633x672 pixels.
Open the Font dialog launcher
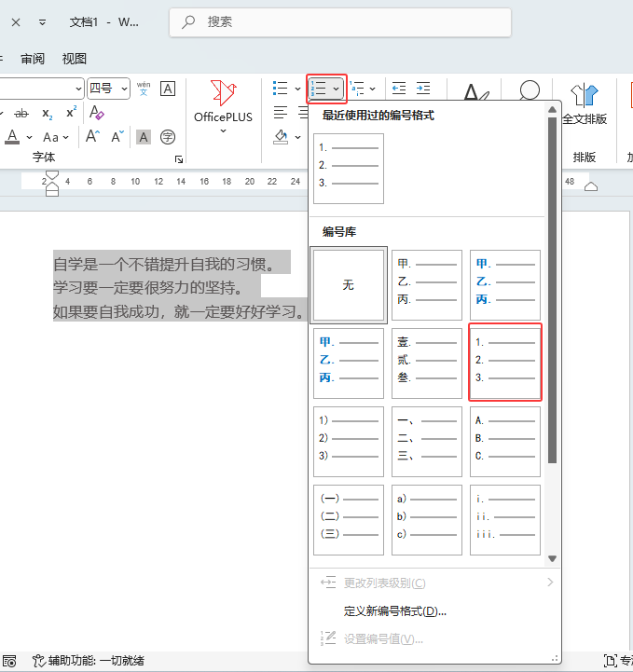tap(179, 159)
